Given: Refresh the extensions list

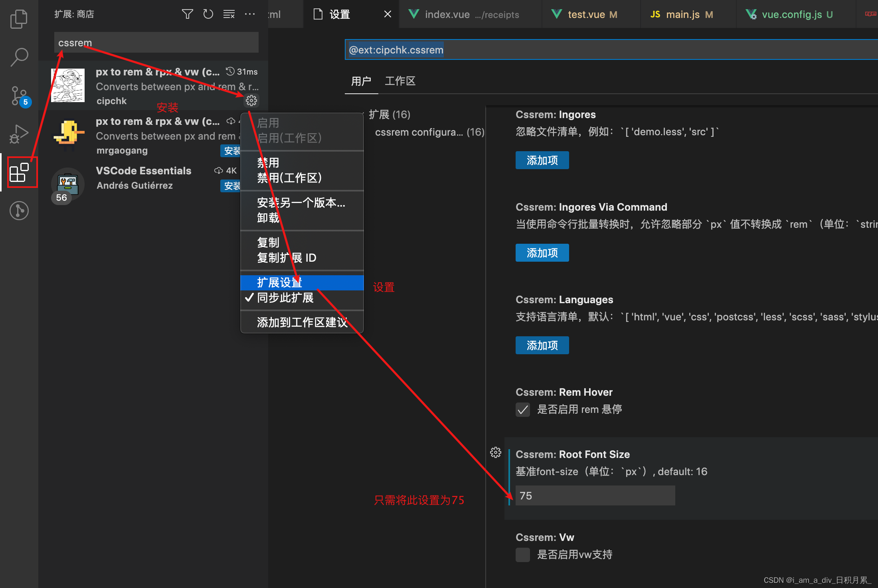Looking at the screenshot, I should tap(208, 14).
